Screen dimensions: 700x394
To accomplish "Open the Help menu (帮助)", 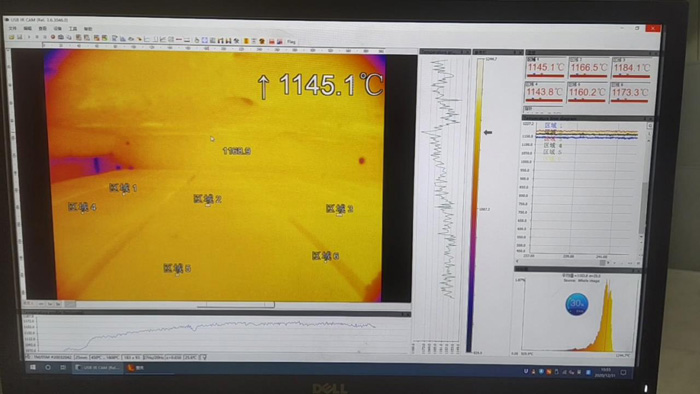I will 88,29.
